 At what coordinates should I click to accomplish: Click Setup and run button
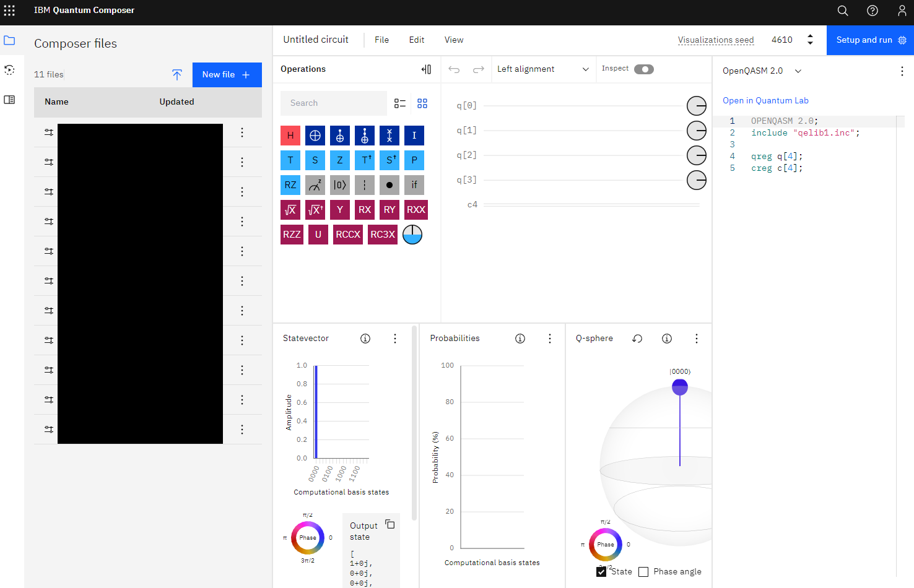[x=871, y=40]
